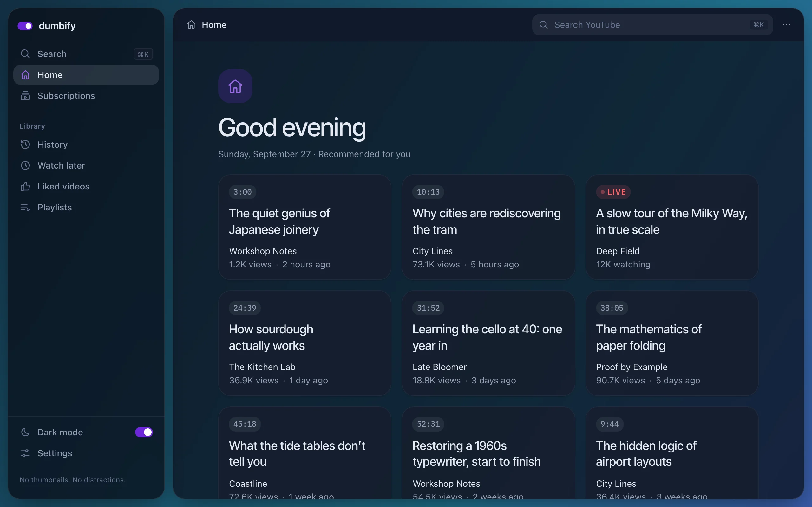812x507 pixels.
Task: Open the Deep Field channel link
Action: (x=618, y=251)
